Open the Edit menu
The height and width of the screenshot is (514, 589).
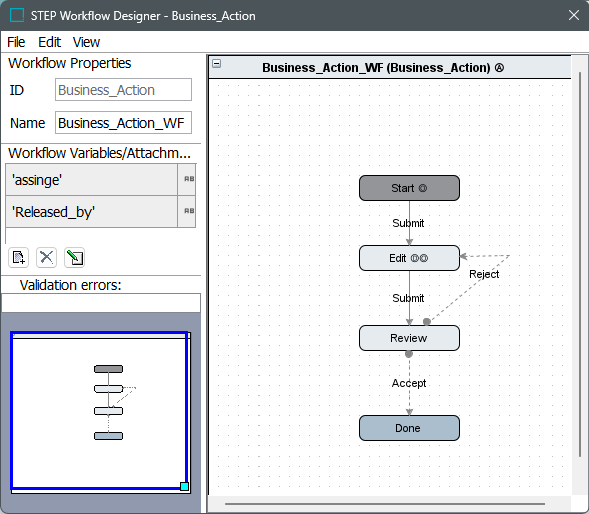(x=49, y=42)
